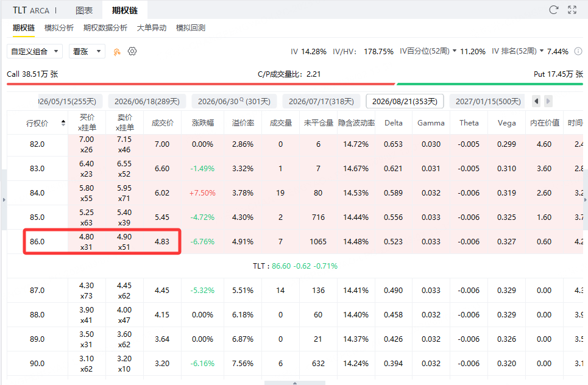Open the 模拟分析 sub-tab

[59, 28]
